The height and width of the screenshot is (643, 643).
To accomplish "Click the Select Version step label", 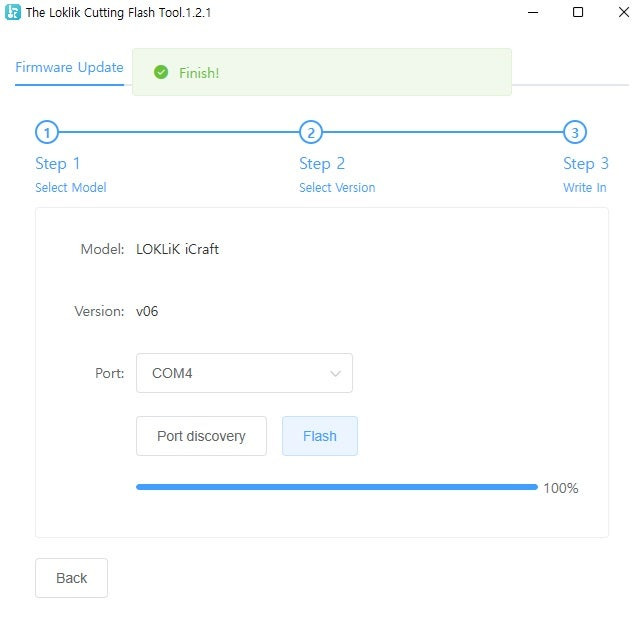I will (x=337, y=187).
